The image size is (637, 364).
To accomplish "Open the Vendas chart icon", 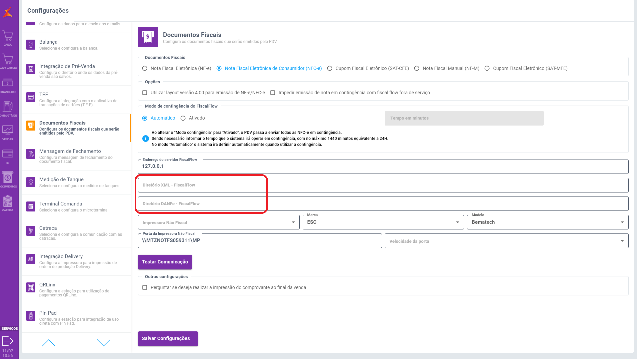I will (8, 132).
